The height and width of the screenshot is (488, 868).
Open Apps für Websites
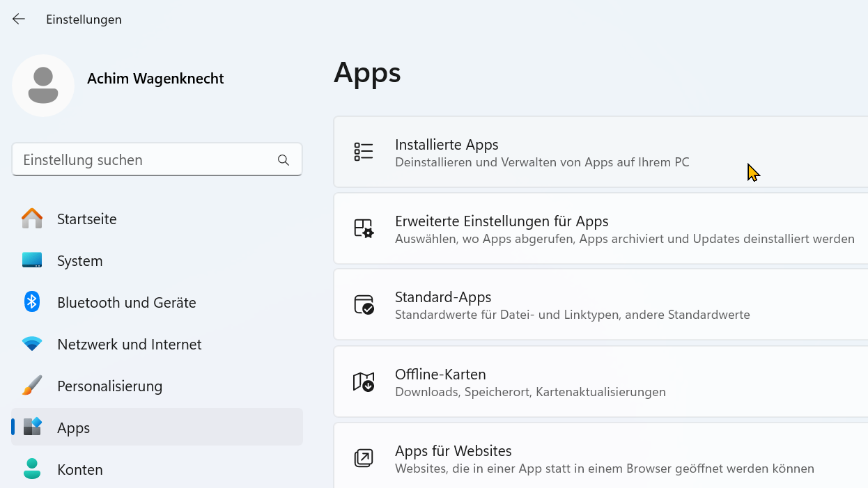tap(600, 455)
